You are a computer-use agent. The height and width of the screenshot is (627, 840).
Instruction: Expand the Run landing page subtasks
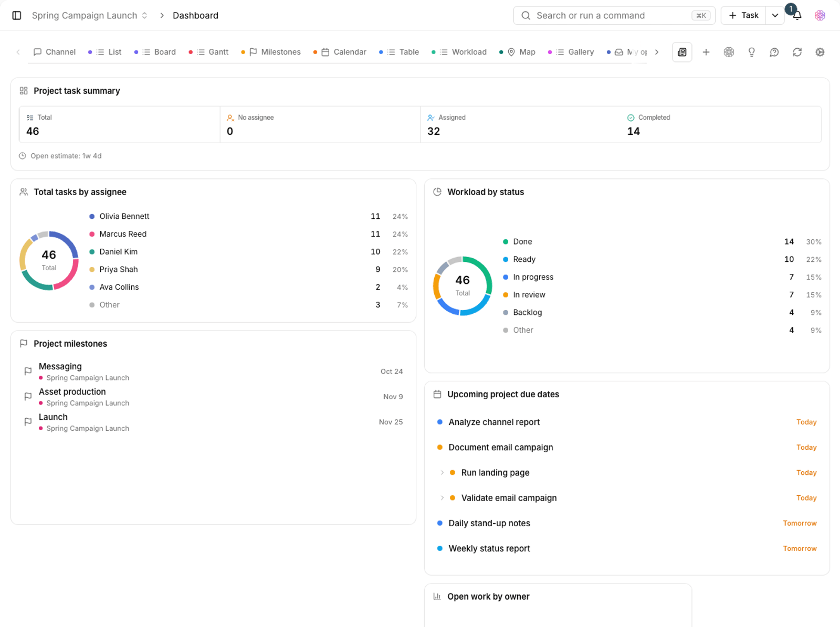442,473
